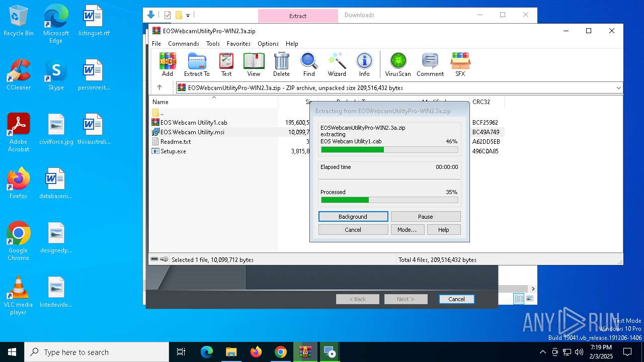Go up one folder level arrow
This screenshot has width=644, height=362.
pos(159,87)
